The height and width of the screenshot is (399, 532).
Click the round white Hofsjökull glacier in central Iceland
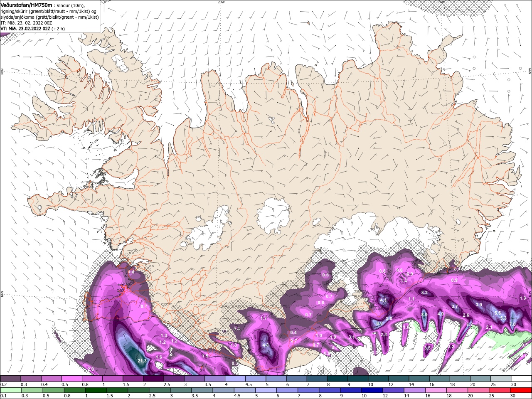[273, 216]
